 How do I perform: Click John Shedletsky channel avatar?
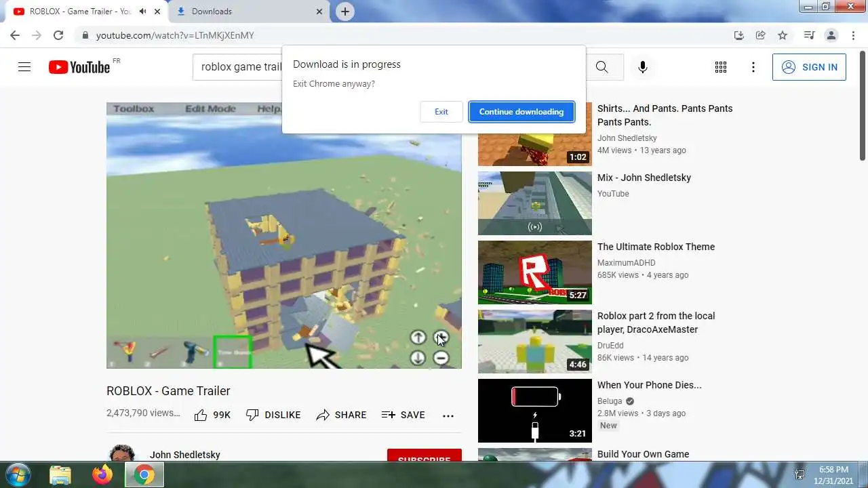(121, 454)
